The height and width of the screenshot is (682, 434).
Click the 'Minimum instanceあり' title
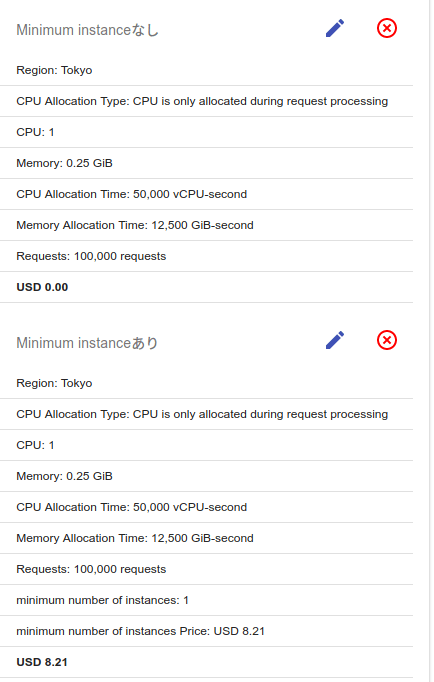point(87,343)
